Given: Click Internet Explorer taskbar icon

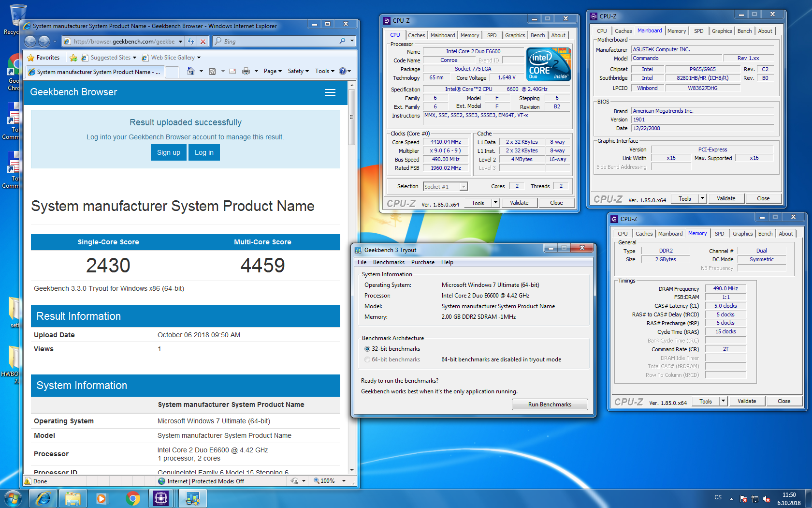Looking at the screenshot, I should pos(43,498).
